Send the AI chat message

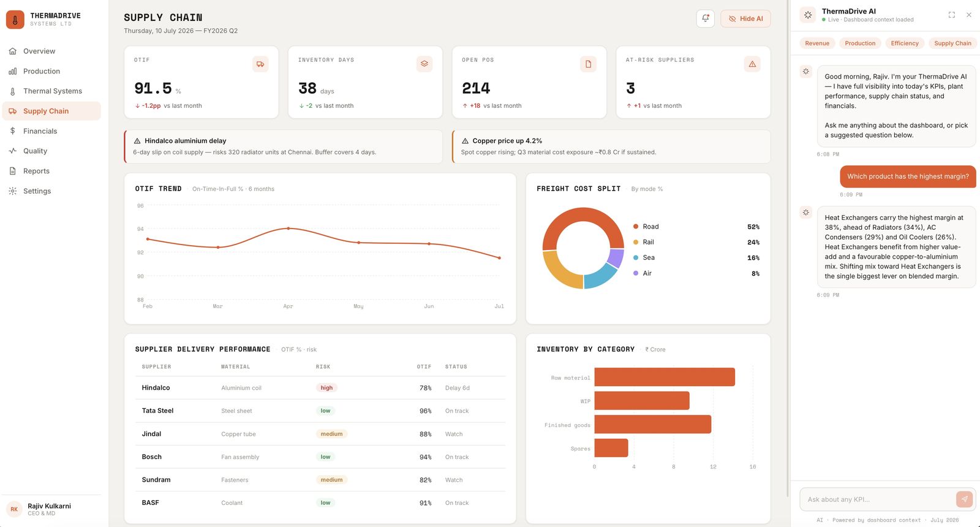(x=964, y=499)
